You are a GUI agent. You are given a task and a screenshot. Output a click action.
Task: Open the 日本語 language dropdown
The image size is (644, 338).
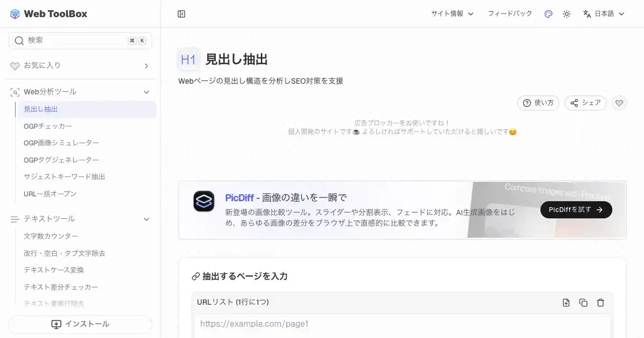point(604,14)
